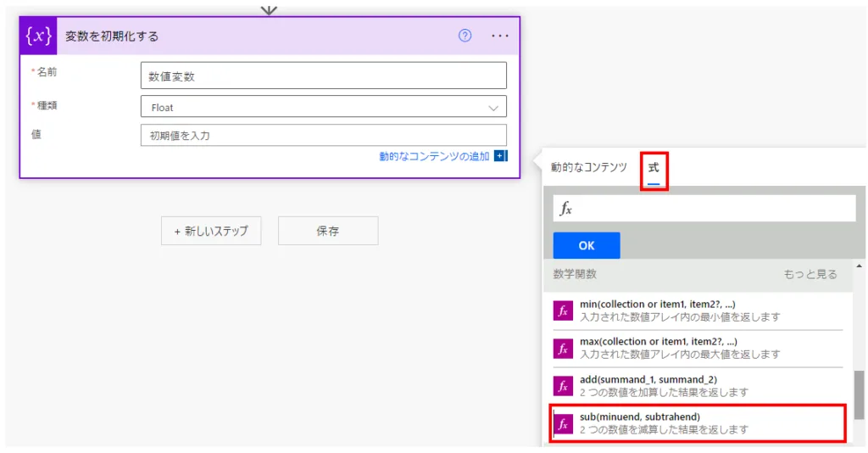
Task: Switch to the 式 tab
Action: click(x=654, y=168)
